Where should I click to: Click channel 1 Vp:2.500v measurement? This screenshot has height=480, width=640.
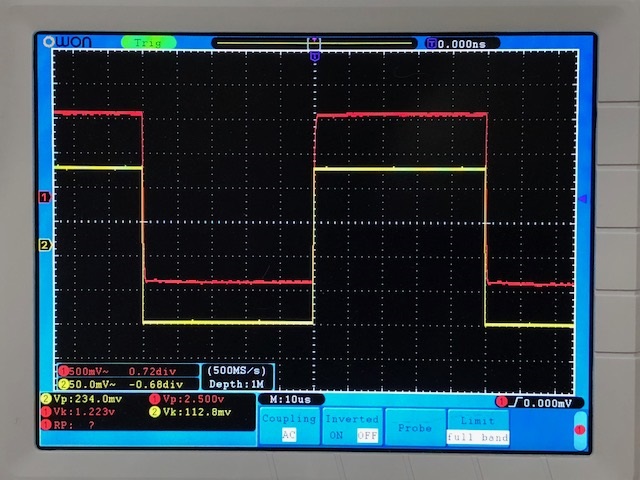point(187,399)
